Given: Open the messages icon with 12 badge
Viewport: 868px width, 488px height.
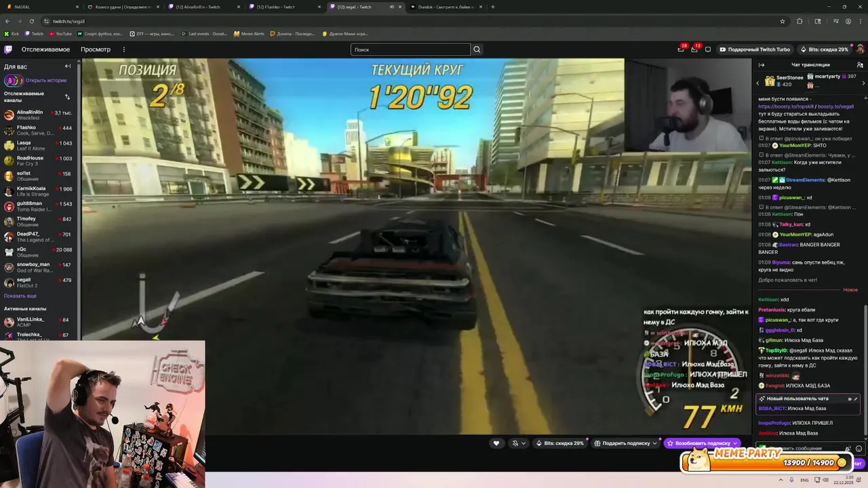Looking at the screenshot, I should pos(694,49).
